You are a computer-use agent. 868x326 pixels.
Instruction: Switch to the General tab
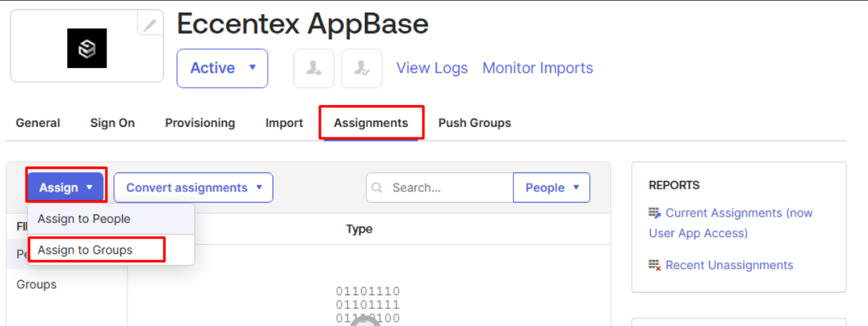38,123
